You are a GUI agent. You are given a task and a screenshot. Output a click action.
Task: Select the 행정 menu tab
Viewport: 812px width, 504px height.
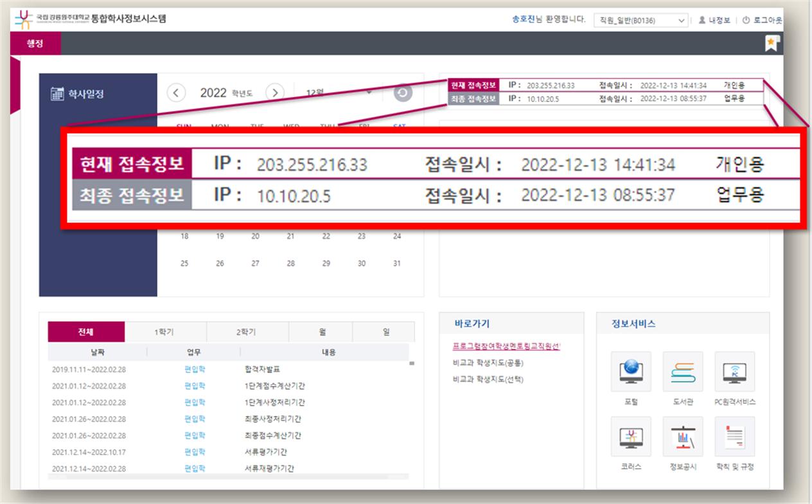pos(36,43)
